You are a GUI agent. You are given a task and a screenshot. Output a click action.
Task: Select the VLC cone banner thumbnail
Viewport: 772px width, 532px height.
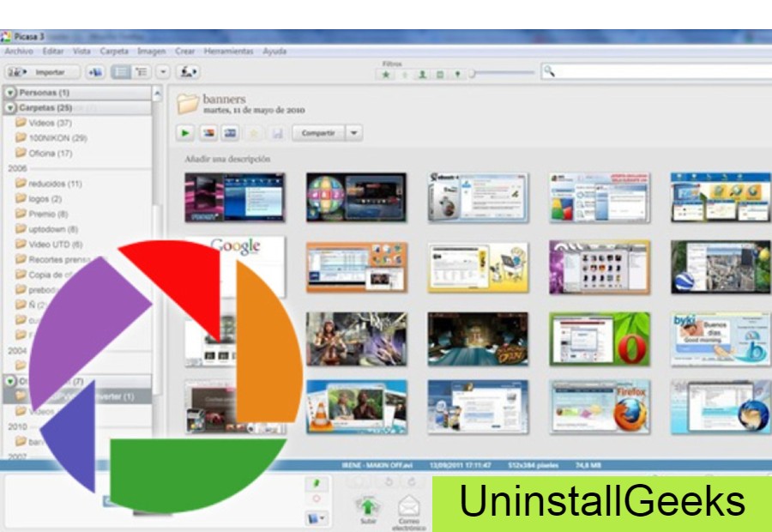tap(357, 407)
